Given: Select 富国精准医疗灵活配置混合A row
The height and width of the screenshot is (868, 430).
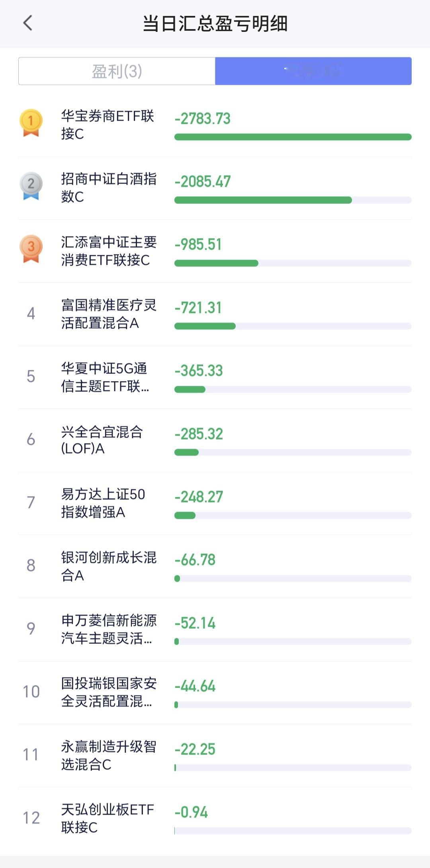Looking at the screenshot, I should (215, 314).
